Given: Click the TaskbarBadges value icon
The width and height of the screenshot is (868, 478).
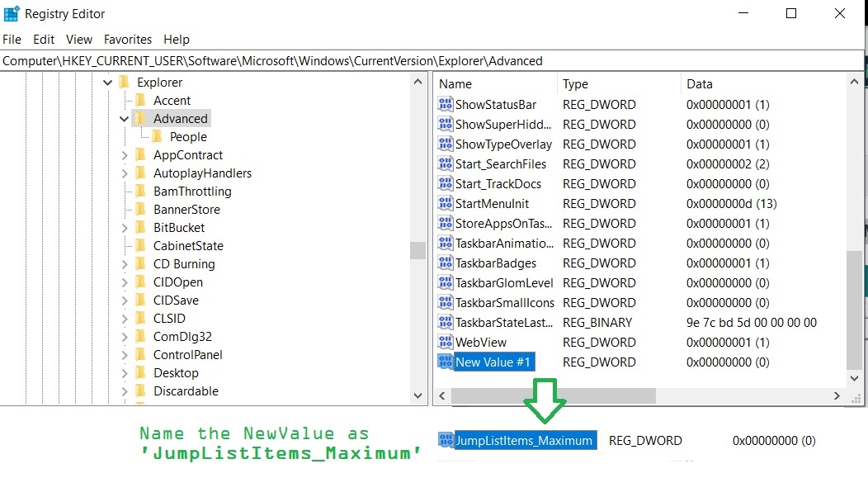Looking at the screenshot, I should 446,263.
